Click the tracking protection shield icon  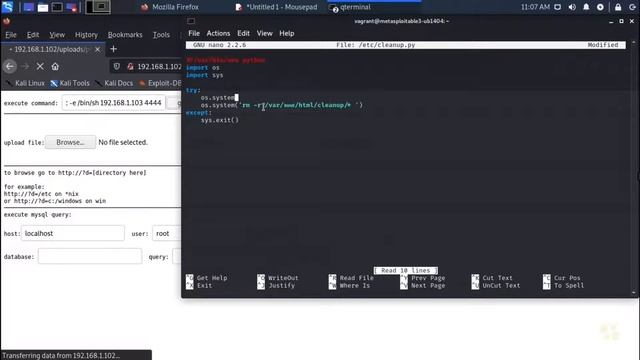click(x=117, y=66)
